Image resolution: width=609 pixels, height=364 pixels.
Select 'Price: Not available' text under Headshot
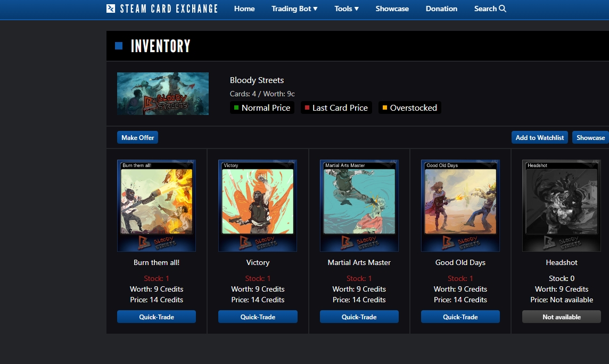(x=562, y=300)
